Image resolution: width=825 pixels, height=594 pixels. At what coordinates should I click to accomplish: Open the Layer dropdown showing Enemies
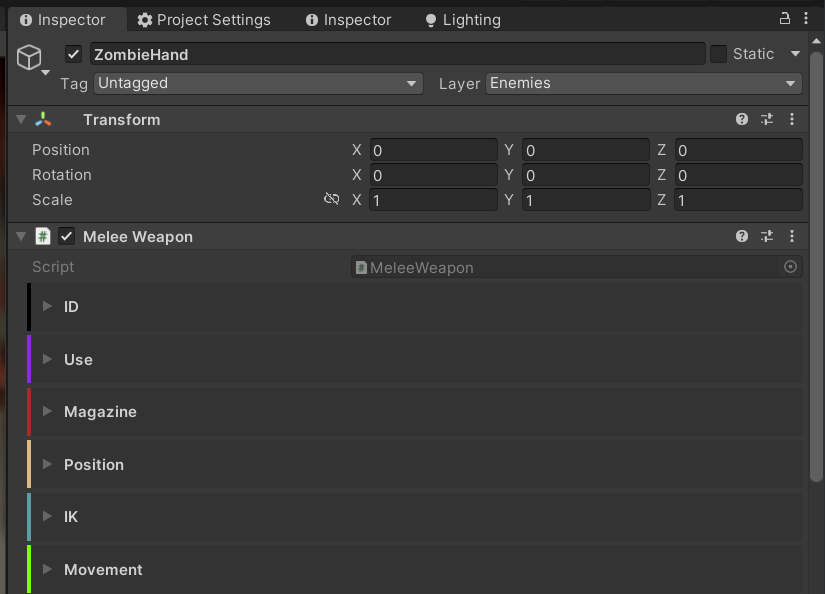pos(643,83)
